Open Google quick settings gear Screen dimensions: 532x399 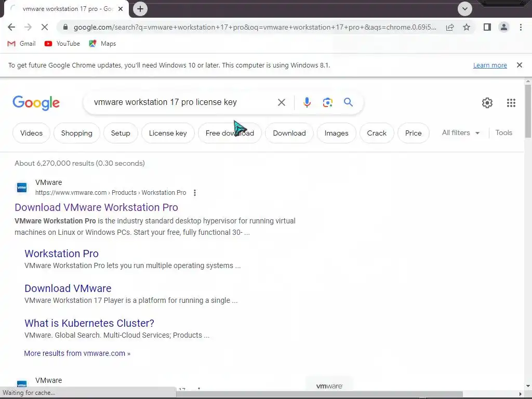tap(487, 103)
